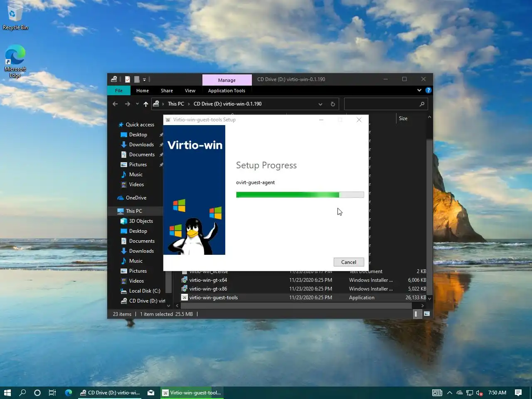The width and height of the screenshot is (532, 399).
Task: Switch to the View ribbon tab
Action: tap(190, 91)
